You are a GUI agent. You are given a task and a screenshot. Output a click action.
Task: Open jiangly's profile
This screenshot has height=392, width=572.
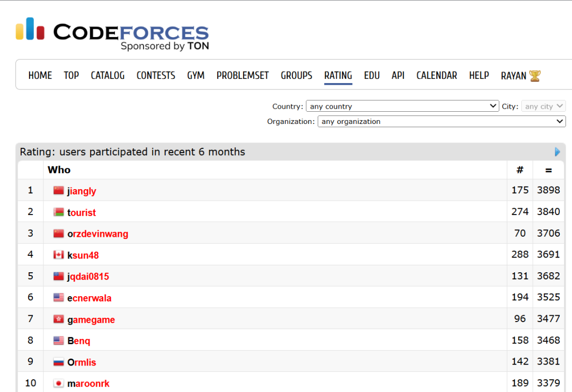[82, 190]
